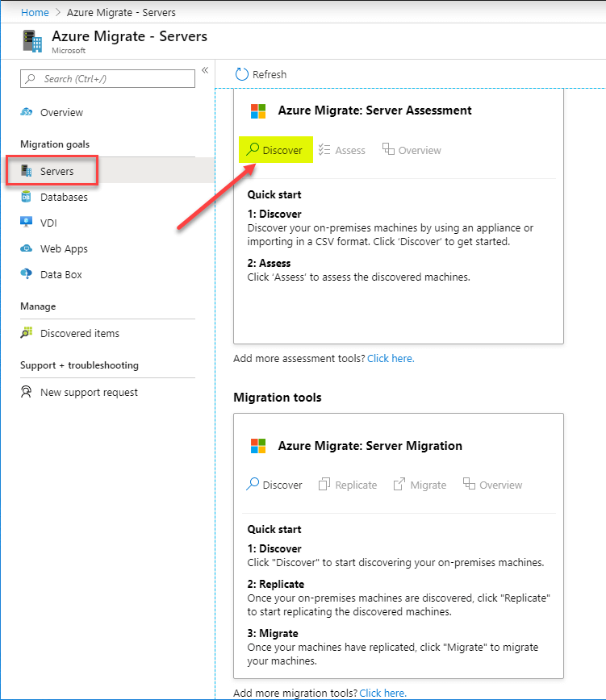
Task: Click Refresh in the toolbar
Action: click(x=261, y=74)
